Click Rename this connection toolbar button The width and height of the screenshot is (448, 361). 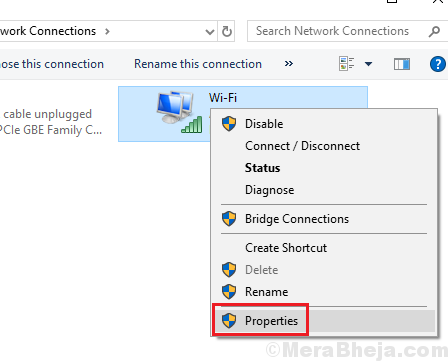[x=198, y=64]
